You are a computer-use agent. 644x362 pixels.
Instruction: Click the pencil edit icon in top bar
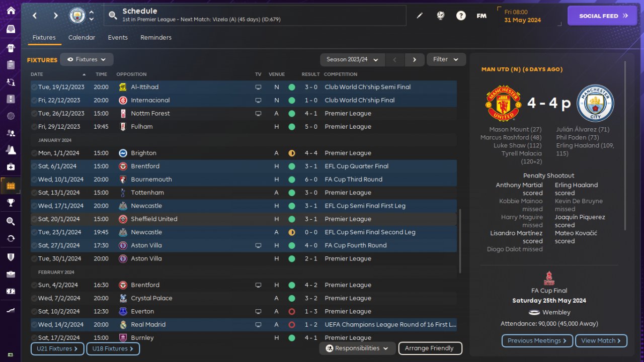tap(420, 16)
